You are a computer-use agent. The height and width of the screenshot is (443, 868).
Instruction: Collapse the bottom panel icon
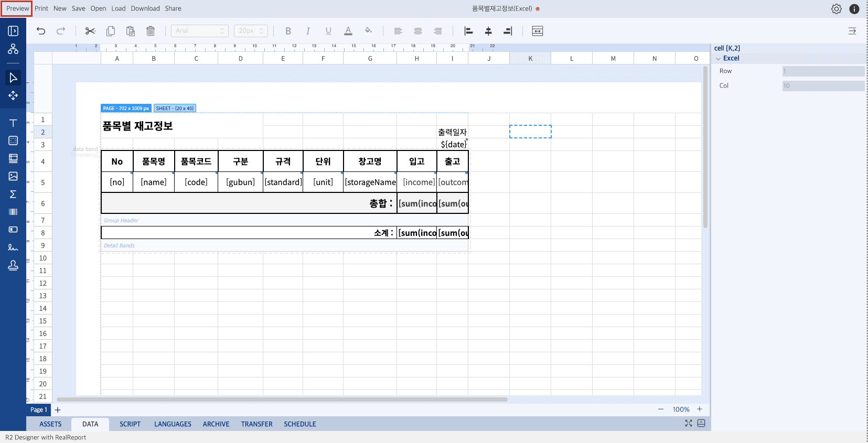pyautogui.click(x=701, y=423)
